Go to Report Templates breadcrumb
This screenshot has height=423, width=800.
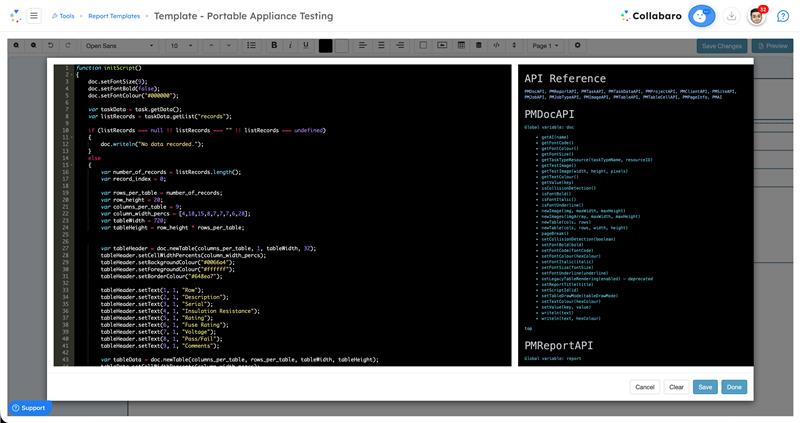(114, 16)
